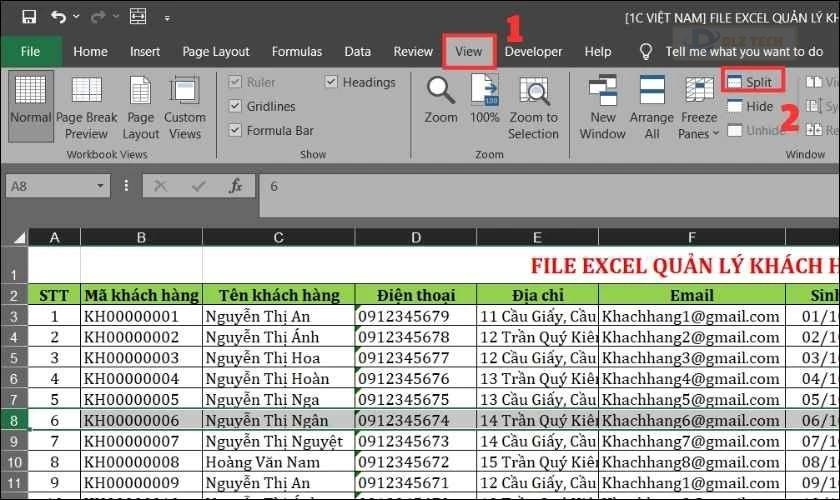Uncheck the Gridlines checkbox
This screenshot has height=500, width=840.
(235, 106)
